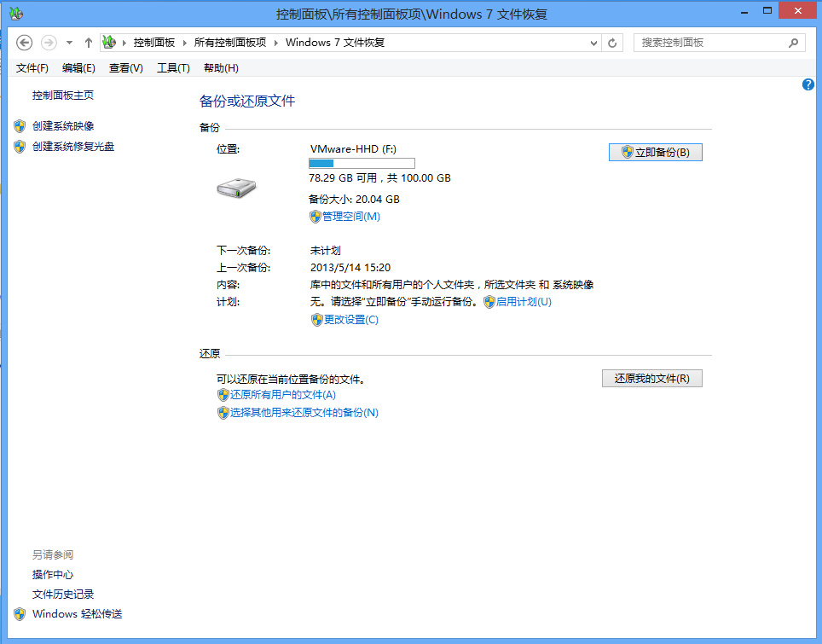
Task: Click 启用计划(U) link
Action: pos(524,302)
